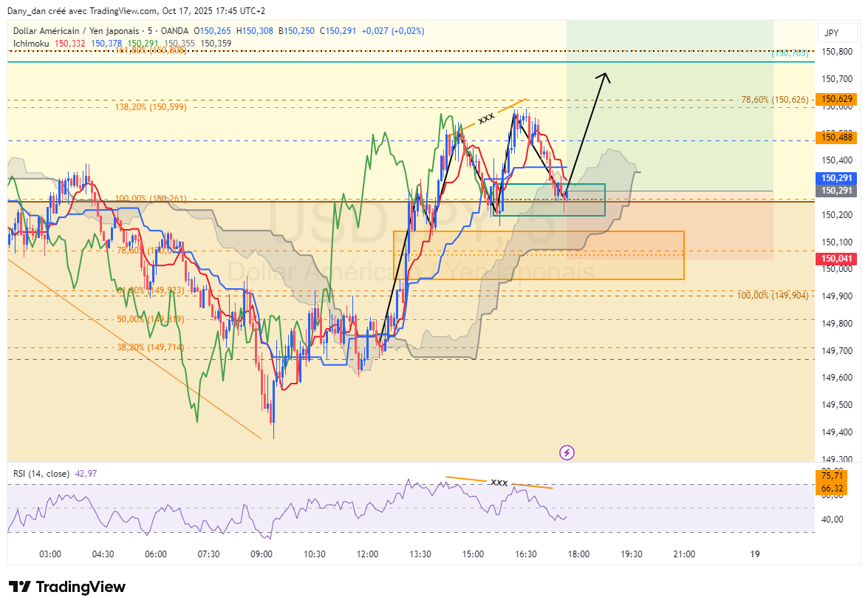This screenshot has height=609, width=868.
Task: Click the purple lightning event icon
Action: click(x=567, y=453)
